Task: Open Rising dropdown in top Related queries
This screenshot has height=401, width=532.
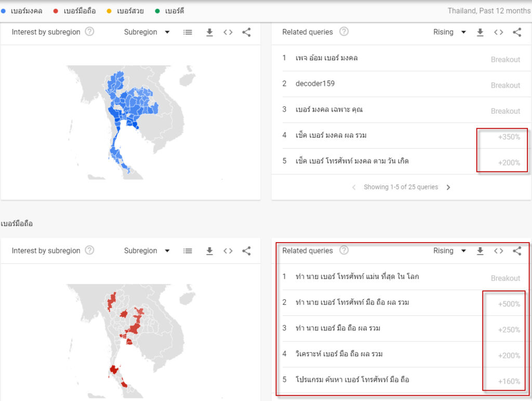Action: [x=449, y=32]
